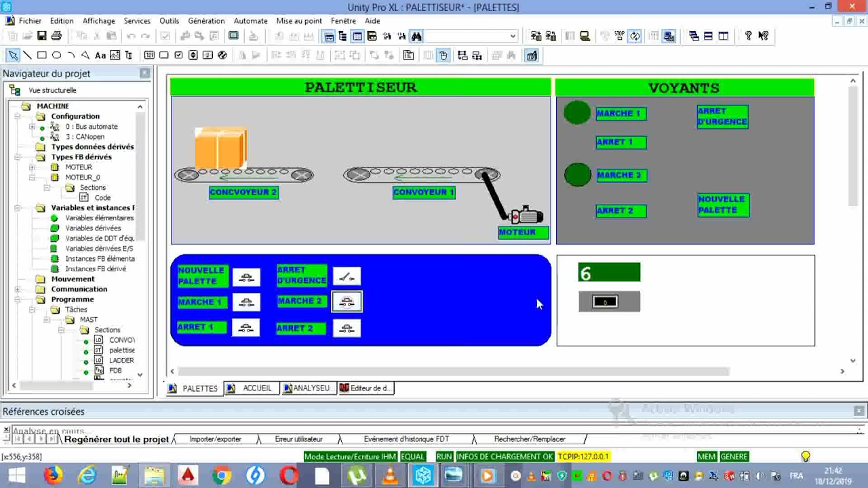Open the Importer/exporter output tab
Viewport: 868px width, 488px height.
(216, 439)
